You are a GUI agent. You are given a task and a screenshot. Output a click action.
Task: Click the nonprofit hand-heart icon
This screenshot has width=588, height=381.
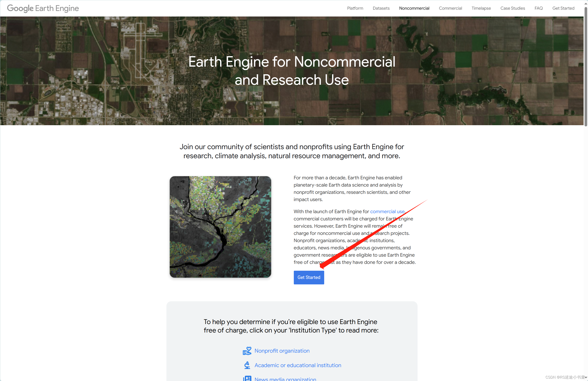coord(247,351)
